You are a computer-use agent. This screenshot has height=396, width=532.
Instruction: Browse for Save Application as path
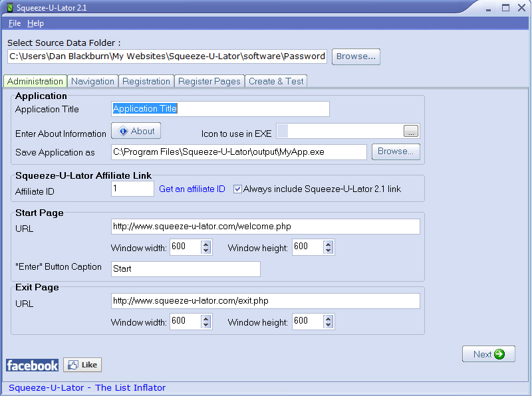[x=396, y=151]
